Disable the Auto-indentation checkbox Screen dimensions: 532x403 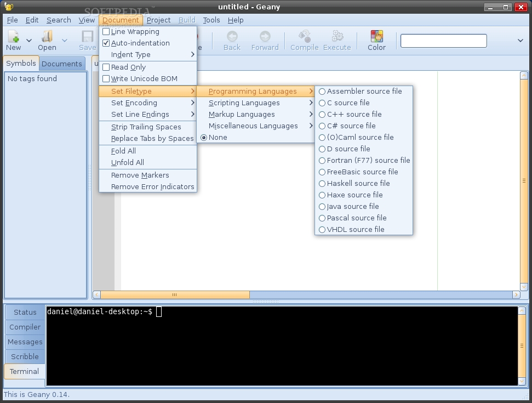(106, 43)
